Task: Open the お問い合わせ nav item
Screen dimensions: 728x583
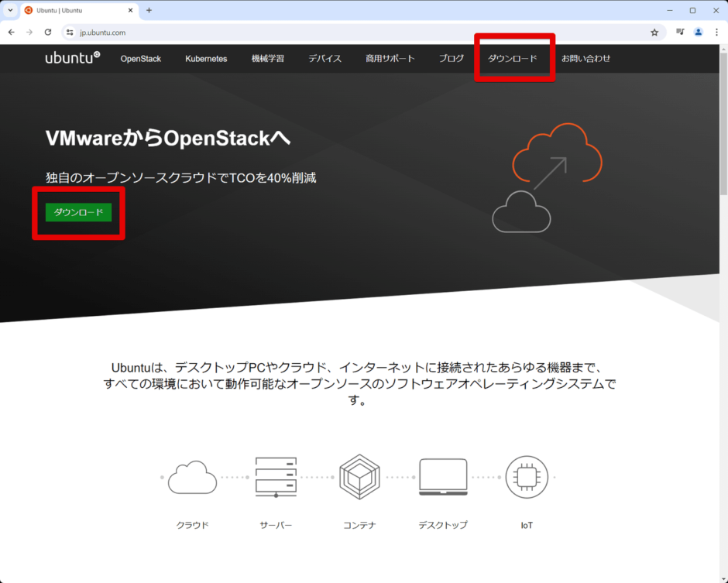Action: click(586, 59)
